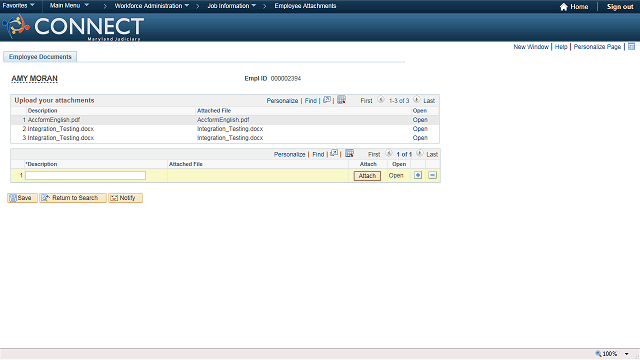Image resolution: width=640 pixels, height=360 pixels.
Task: Click Find in the lower upload grid
Action: click(318, 154)
